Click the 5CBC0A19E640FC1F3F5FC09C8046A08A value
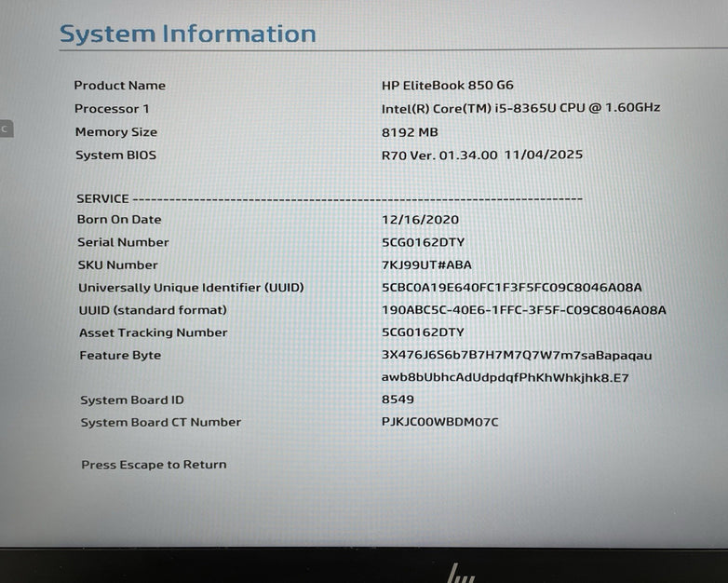This screenshot has height=583, width=728. click(512, 288)
